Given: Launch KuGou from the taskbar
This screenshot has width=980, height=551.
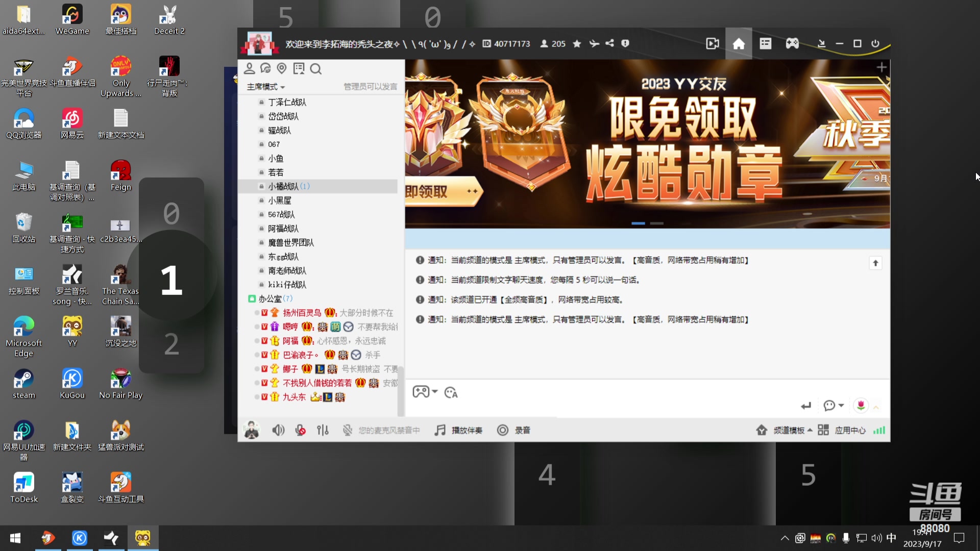Looking at the screenshot, I should pos(79,538).
